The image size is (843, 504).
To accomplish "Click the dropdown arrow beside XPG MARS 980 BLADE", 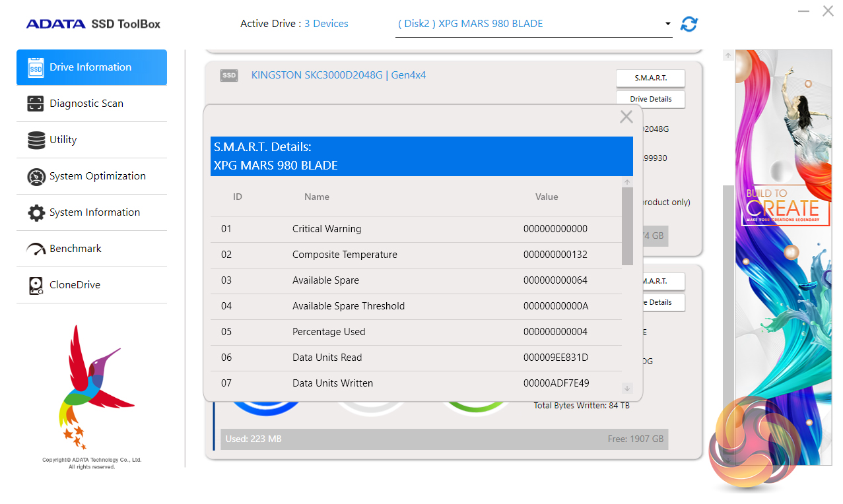I will 667,24.
